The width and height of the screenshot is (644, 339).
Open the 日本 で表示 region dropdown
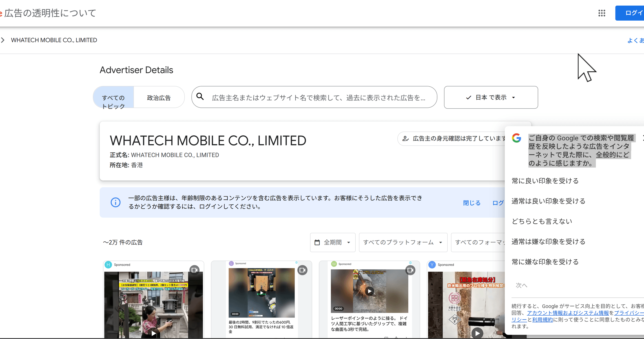tap(491, 97)
